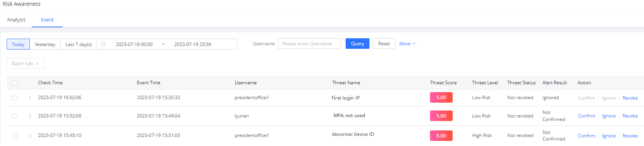Select the Event tab

point(47,20)
